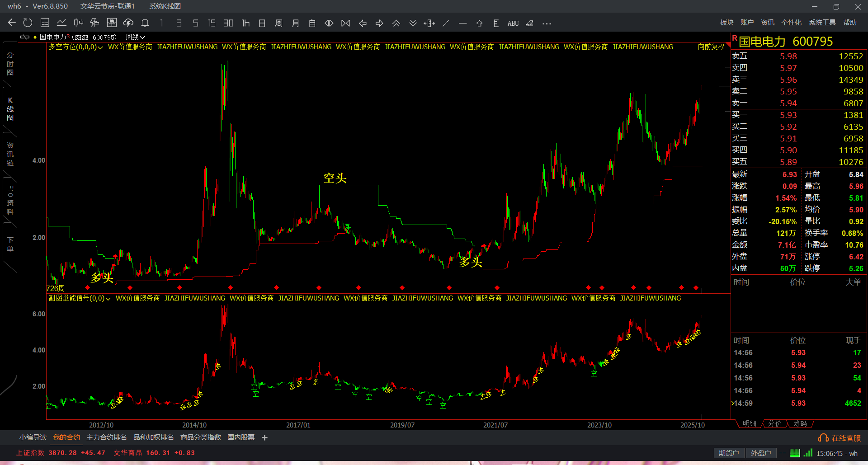The height and width of the screenshot is (465, 868).
Task: Click the split-window adjust icon
Action: point(429,23)
